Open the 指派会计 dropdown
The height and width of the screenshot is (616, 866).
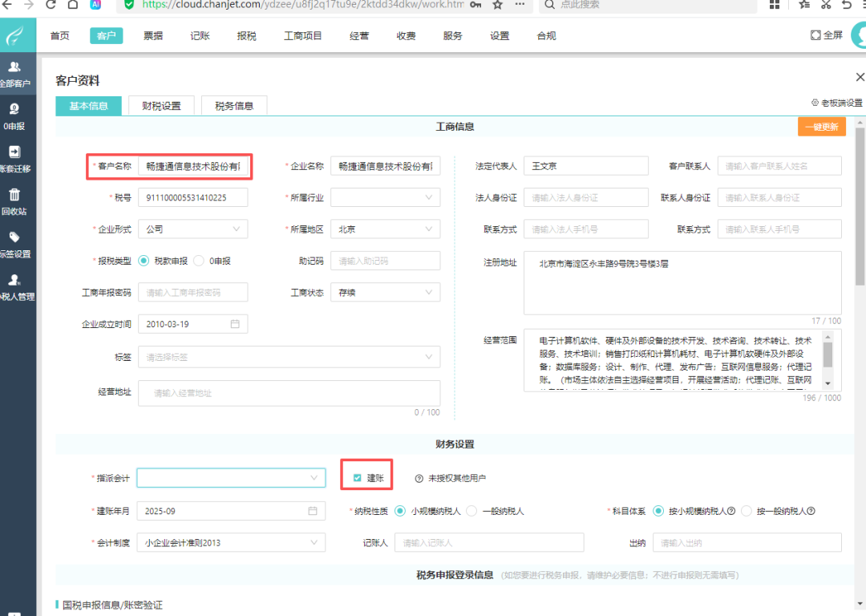pyautogui.click(x=231, y=478)
